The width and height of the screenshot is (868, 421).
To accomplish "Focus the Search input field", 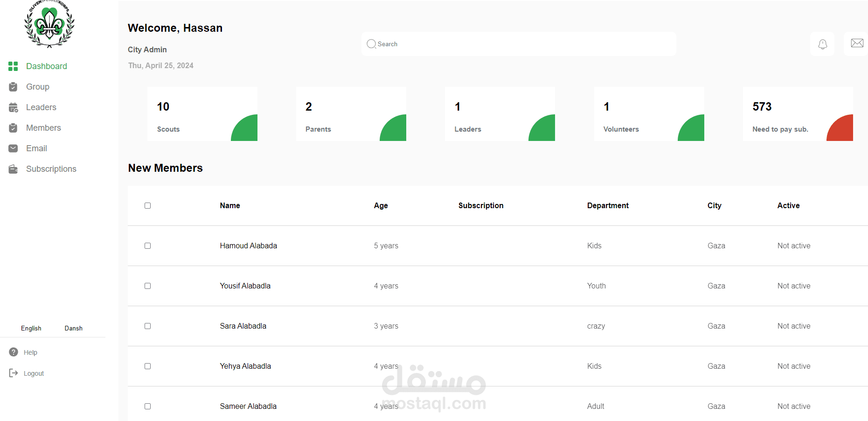I will coord(519,44).
